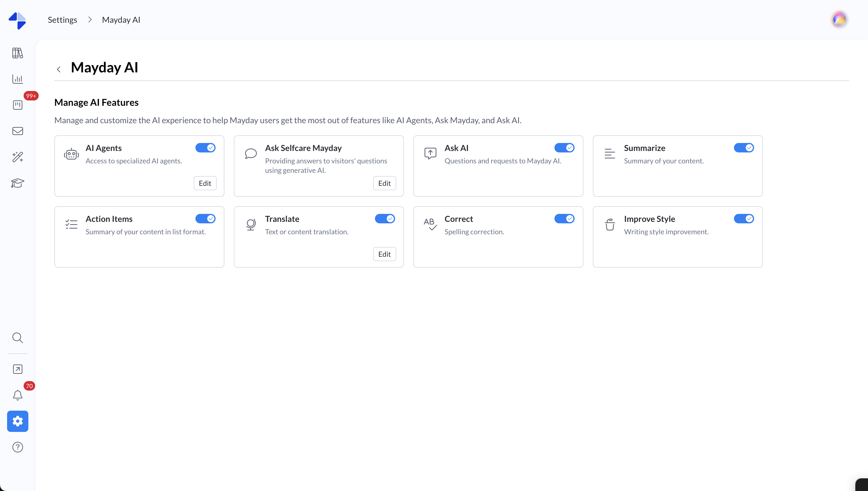The image size is (868, 491).
Task: Open the knowledge base books icon
Action: tap(17, 53)
